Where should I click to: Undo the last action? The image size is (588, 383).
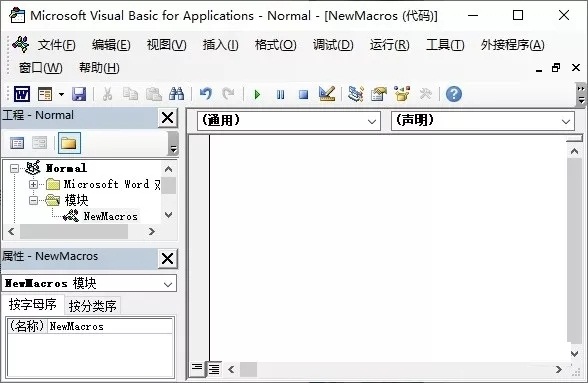click(206, 94)
